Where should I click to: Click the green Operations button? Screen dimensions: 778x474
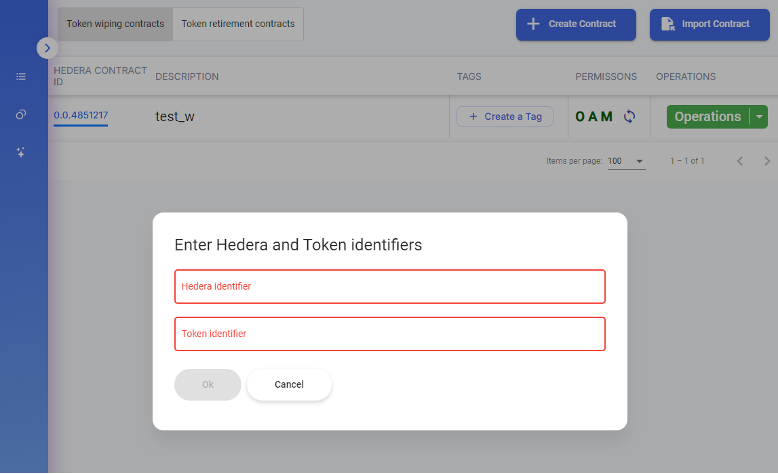click(x=707, y=117)
